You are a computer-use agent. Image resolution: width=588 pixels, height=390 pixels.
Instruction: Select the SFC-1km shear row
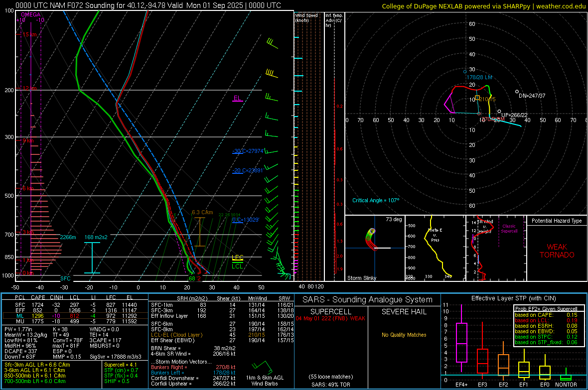coord(222,305)
